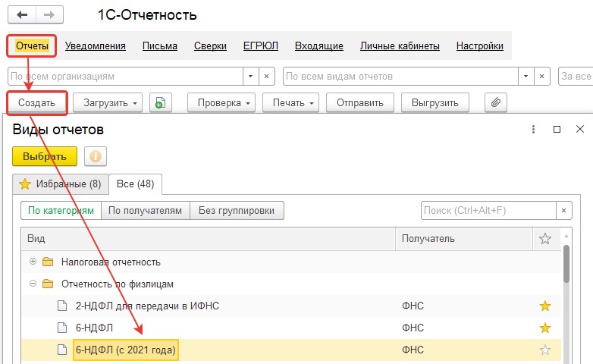Viewport: 593px width, 364px height.
Task: Click ФНС recipient in 6-НДФЛ (с 2021 года) row
Action: (413, 350)
